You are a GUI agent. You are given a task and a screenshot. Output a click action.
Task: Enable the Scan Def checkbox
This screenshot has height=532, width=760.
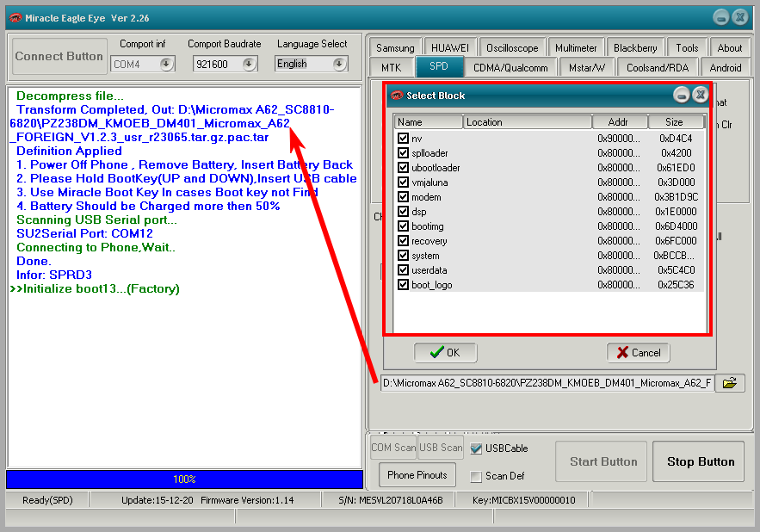coord(476,476)
